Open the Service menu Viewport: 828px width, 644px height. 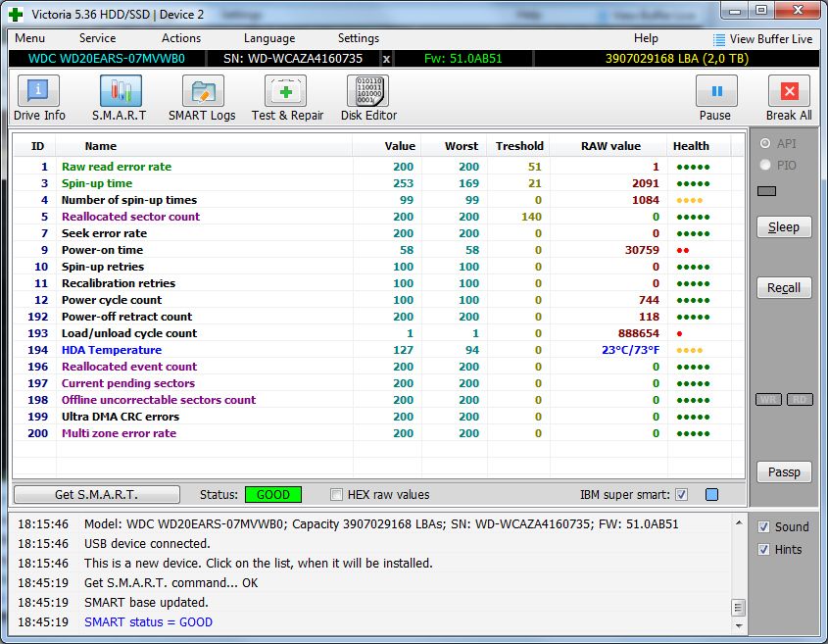click(x=97, y=38)
